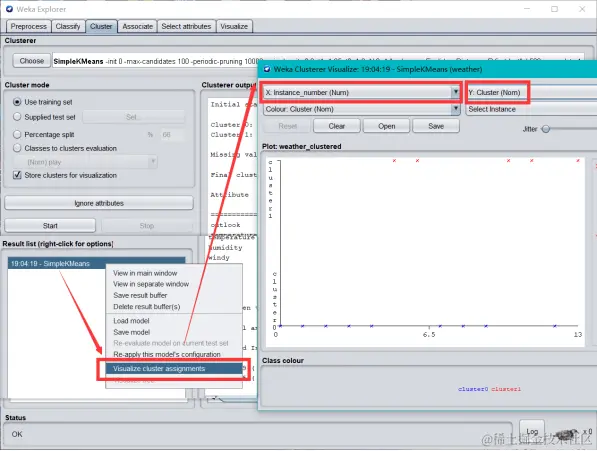
Task: Open the Select attributes tab
Action: [x=186, y=26]
